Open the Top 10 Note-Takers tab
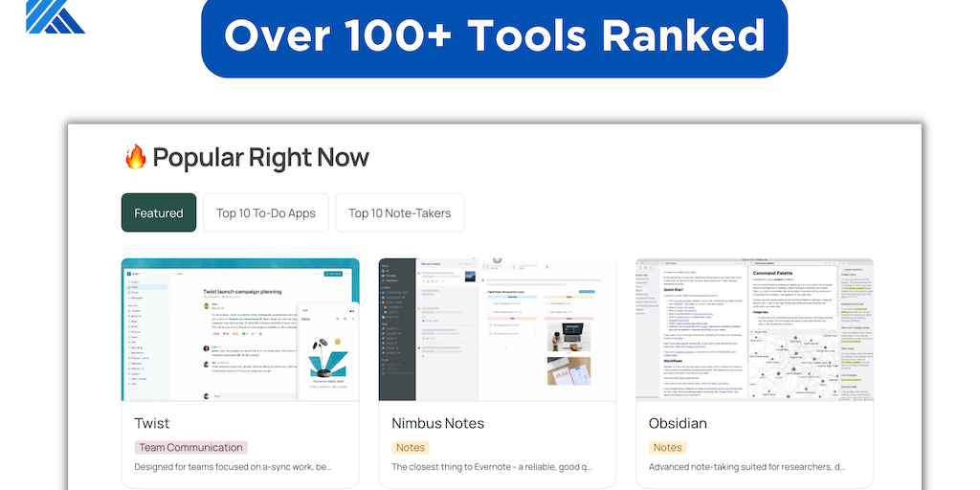Image resolution: width=980 pixels, height=490 pixels. (x=399, y=212)
